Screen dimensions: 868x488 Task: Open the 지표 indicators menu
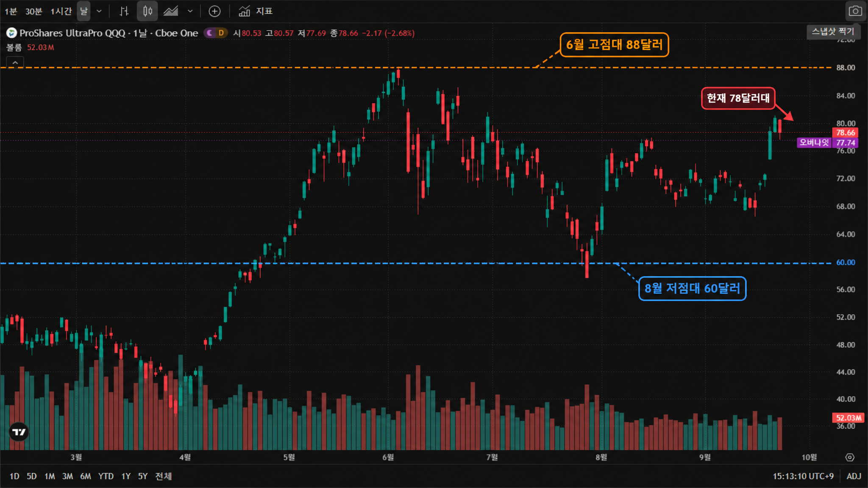[255, 11]
